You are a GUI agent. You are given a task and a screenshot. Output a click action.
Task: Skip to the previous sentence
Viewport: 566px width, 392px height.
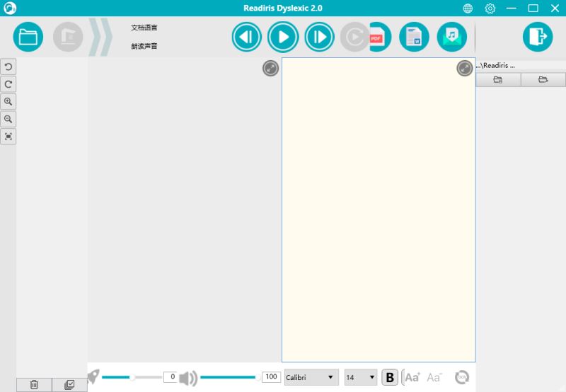247,37
